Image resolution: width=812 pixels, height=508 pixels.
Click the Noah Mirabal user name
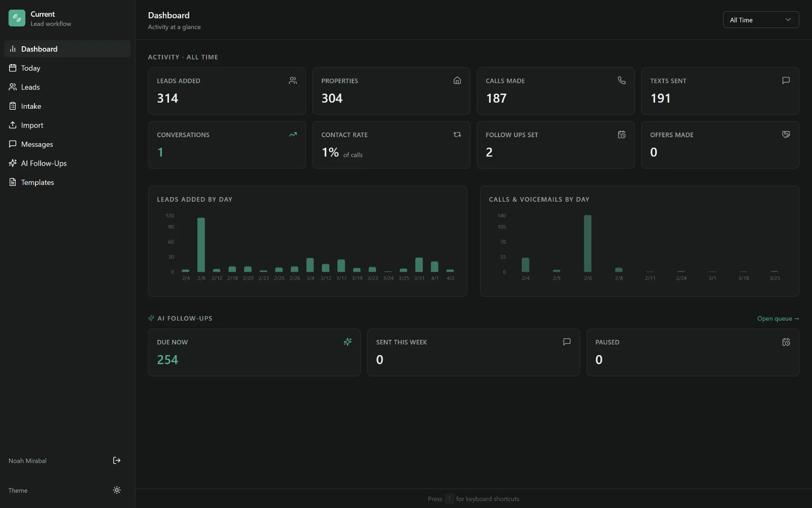coord(27,461)
